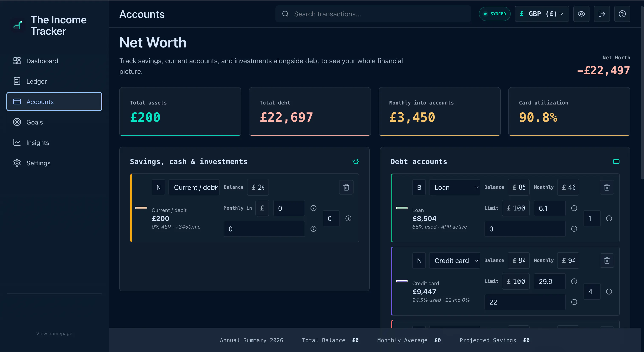
Task: Open the Ledger page from sidebar
Action: [54, 82]
